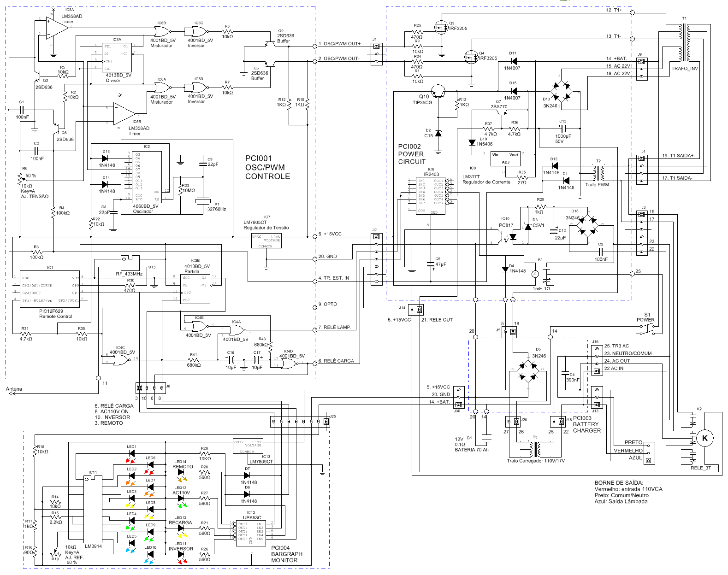Screen dimensions: 728x575
Task: Click the T1 TRAFO_INV transformer symbol
Action: (x=684, y=42)
